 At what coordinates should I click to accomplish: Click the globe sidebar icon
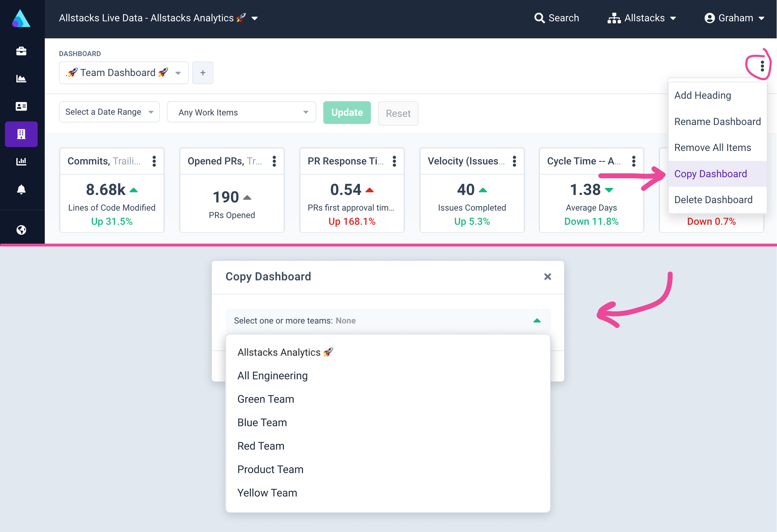(x=21, y=230)
